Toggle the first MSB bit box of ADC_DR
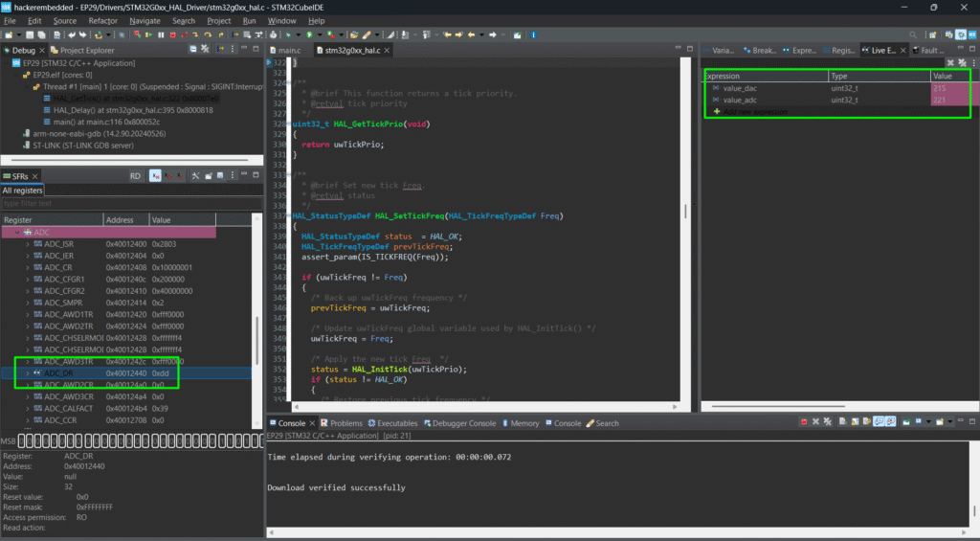The image size is (980, 541). point(22,441)
